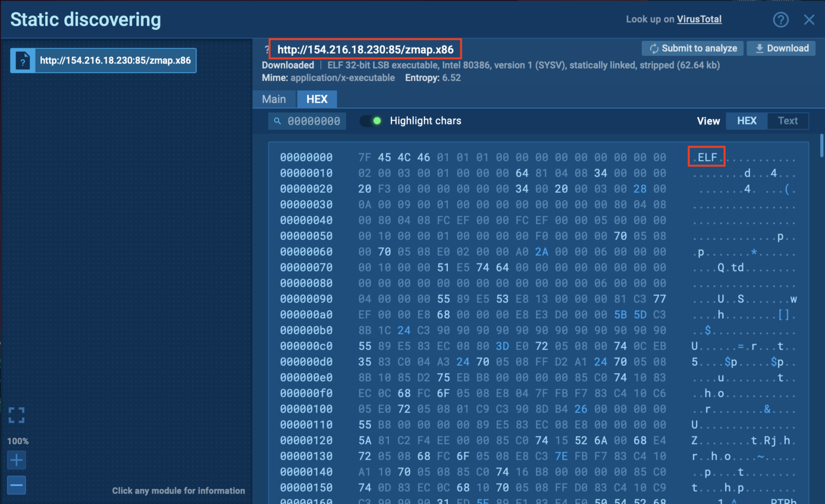
Task: Download the zmap.x86 file
Action: coord(781,48)
